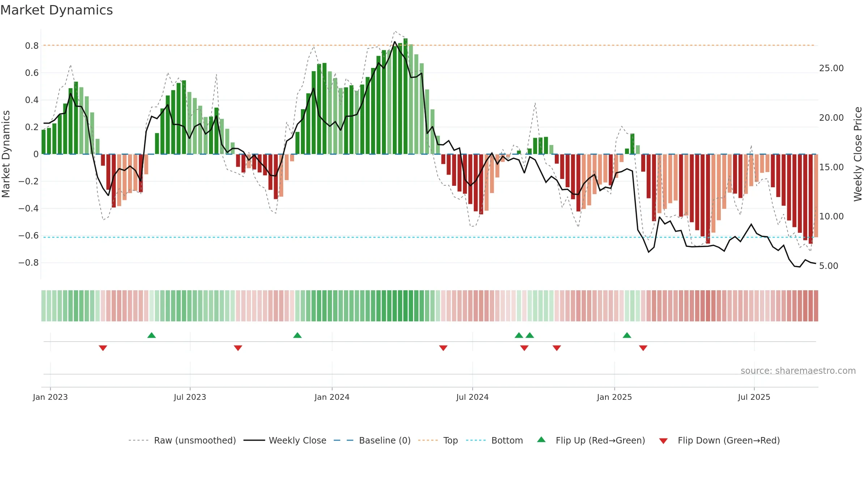Image resolution: width=868 pixels, height=488 pixels.
Task: Click the Weekly Close Price axis title
Action: point(858,154)
